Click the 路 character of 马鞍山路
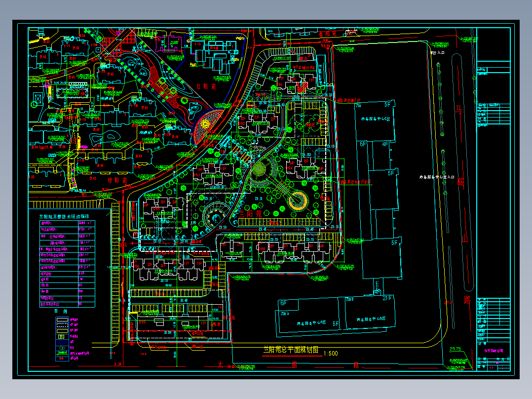Image resolution: width=532 pixels, height=399 pixels. pyautogui.click(x=467, y=300)
